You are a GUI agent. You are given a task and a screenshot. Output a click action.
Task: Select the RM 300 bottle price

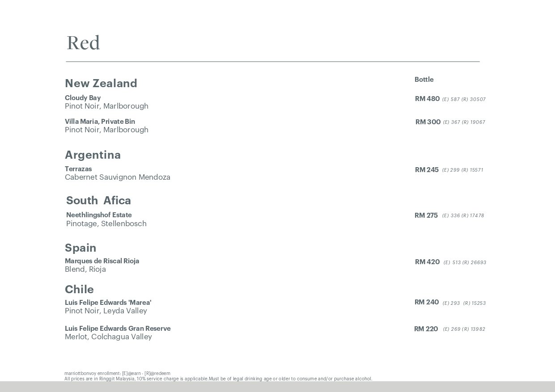pyautogui.click(x=428, y=122)
